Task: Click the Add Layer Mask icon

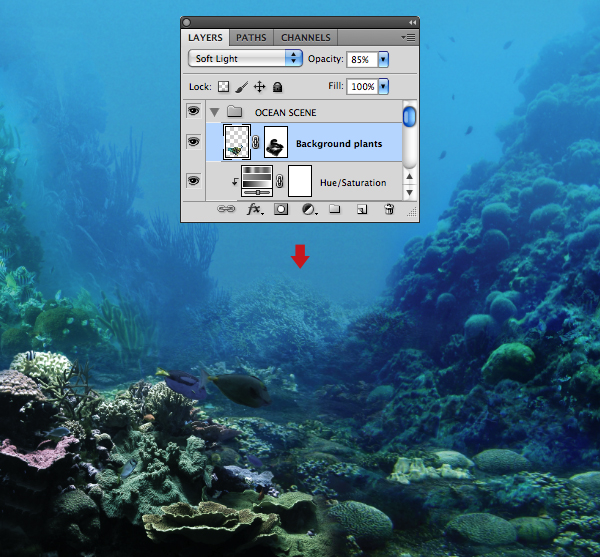Action: 281,209
